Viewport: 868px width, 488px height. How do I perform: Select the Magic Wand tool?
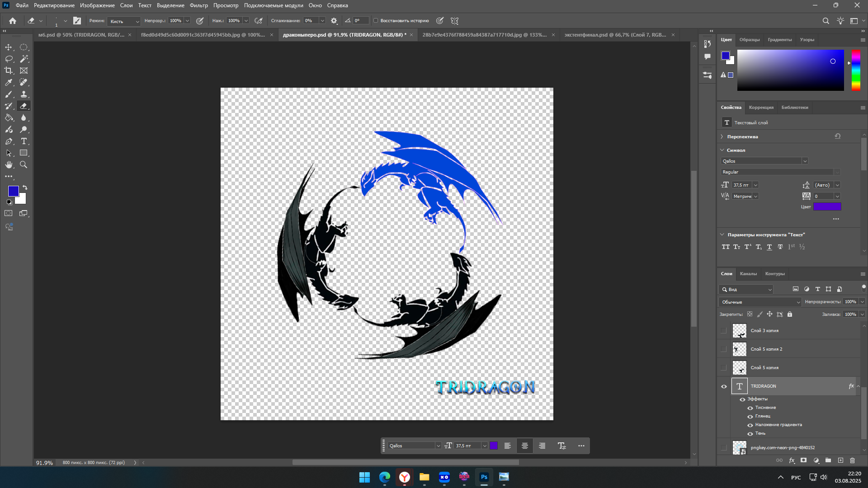pyautogui.click(x=24, y=59)
